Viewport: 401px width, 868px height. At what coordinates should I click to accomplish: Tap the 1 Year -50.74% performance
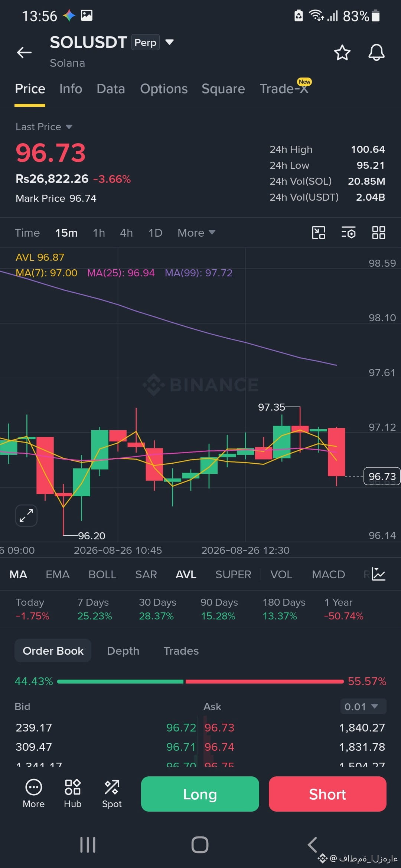[x=343, y=609]
